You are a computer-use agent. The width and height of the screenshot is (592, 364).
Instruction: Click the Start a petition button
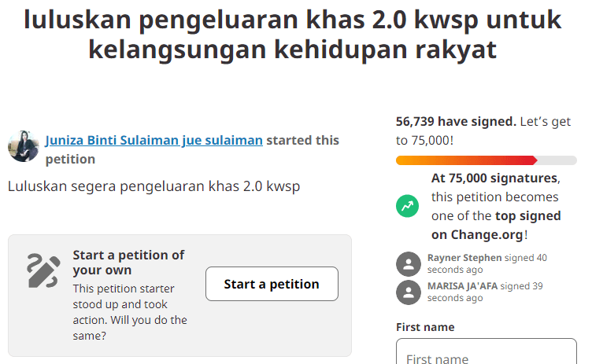(x=272, y=284)
